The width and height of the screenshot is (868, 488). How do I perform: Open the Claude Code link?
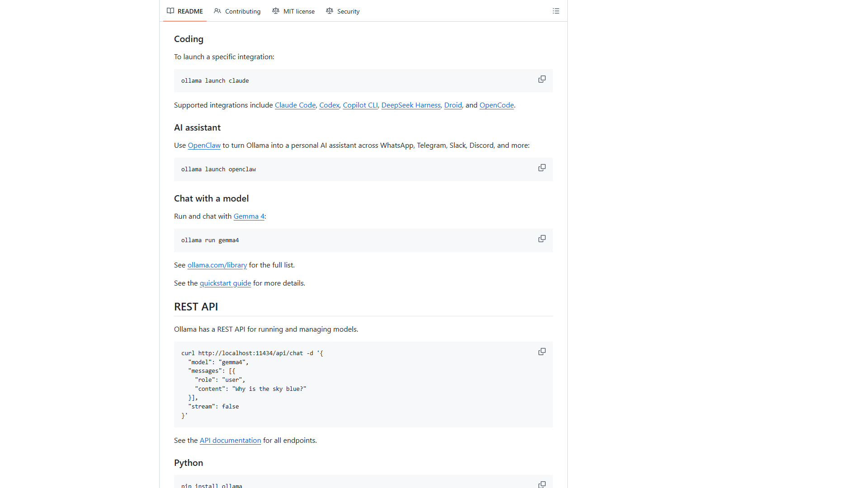coord(295,105)
